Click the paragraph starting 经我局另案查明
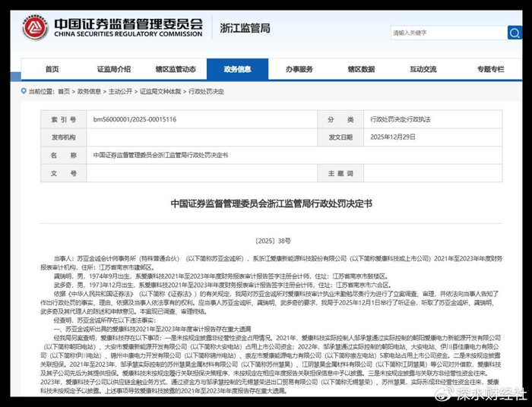The image size is (532, 407). [271, 364]
